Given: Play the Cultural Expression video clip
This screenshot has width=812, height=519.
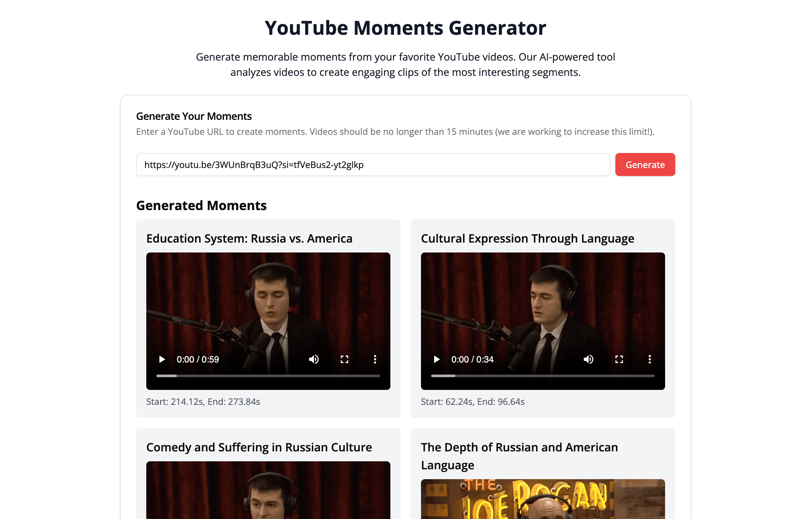Looking at the screenshot, I should 437,360.
